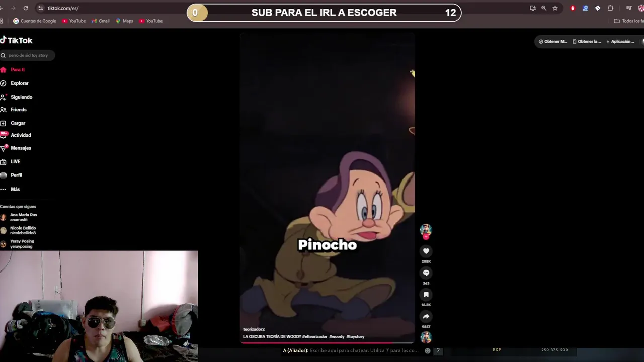Click the chat emoji icon
Screen dimensions: 644x362
coord(428,351)
